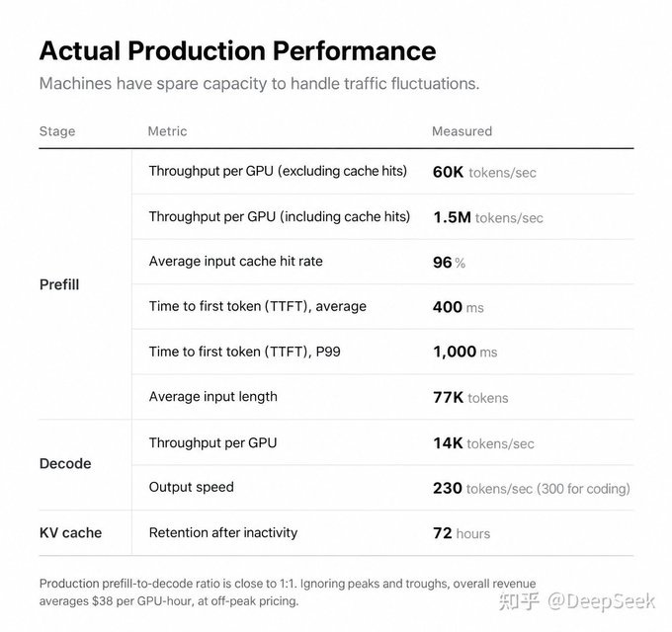
Task: Click the Time to first token P99 metric
Action: point(244,352)
